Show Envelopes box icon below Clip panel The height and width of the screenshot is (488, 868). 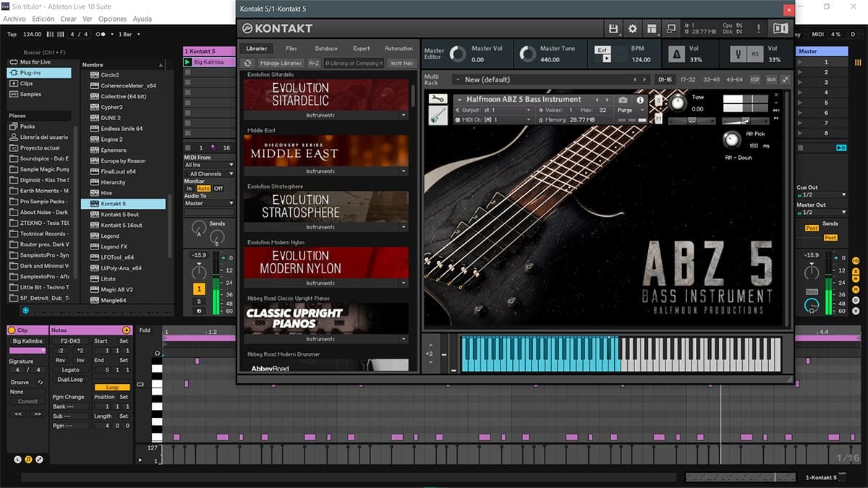tap(39, 459)
